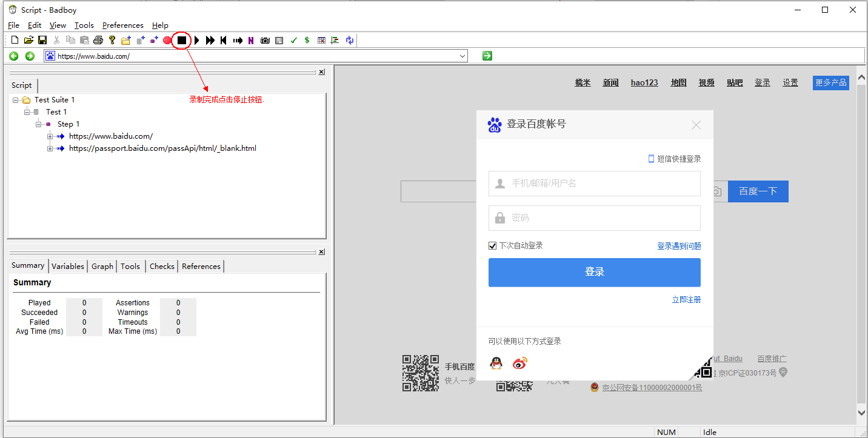
Task: Open a script file via the folder icon
Action: click(x=28, y=40)
